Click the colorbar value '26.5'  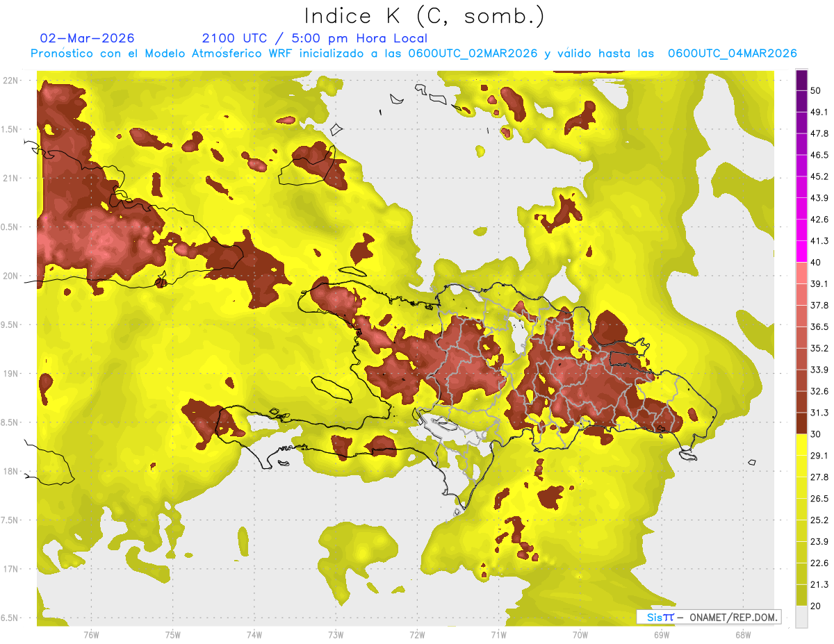[819, 499]
